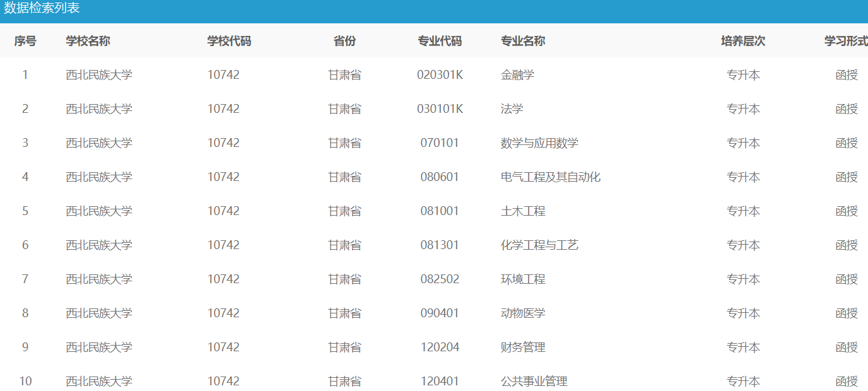Click serial number 1 cell
Image resolution: width=868 pixels, height=391 pixels.
[x=25, y=75]
